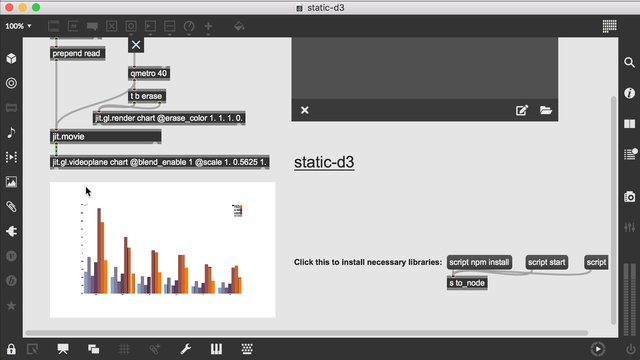Screen dimensions: 640x360
Task: Open the reference book icon in right sidebar
Action: click(x=629, y=124)
